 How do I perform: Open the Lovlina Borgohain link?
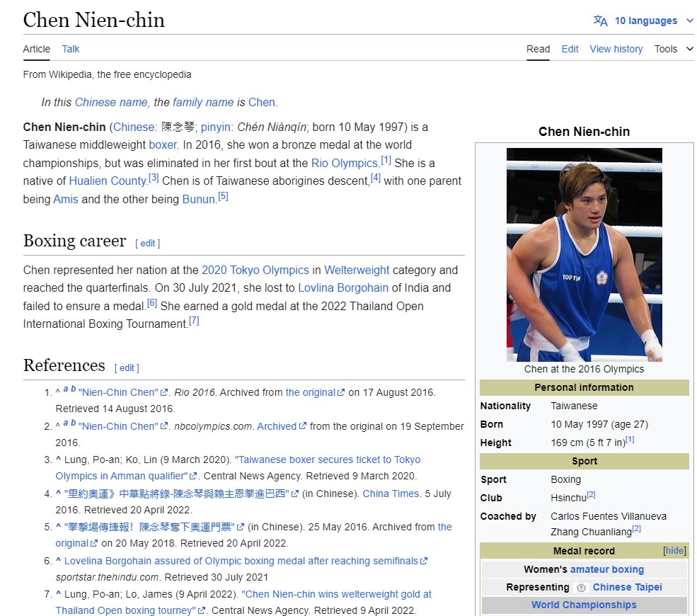pyautogui.click(x=343, y=287)
